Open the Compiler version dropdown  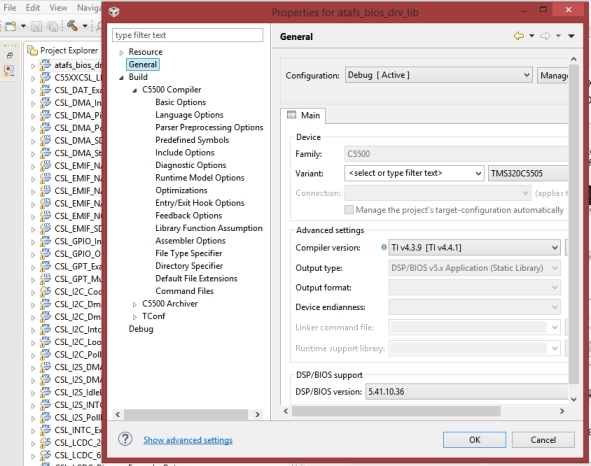coord(474,247)
